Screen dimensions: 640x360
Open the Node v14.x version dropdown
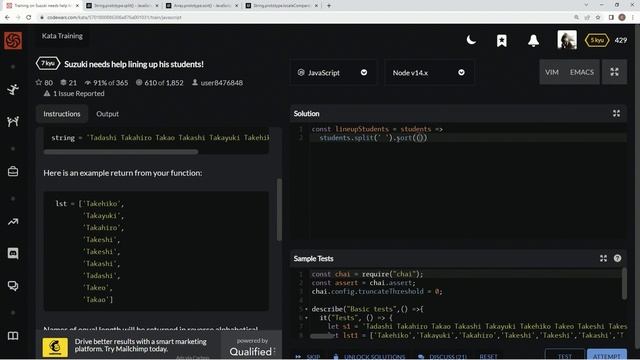pos(429,73)
